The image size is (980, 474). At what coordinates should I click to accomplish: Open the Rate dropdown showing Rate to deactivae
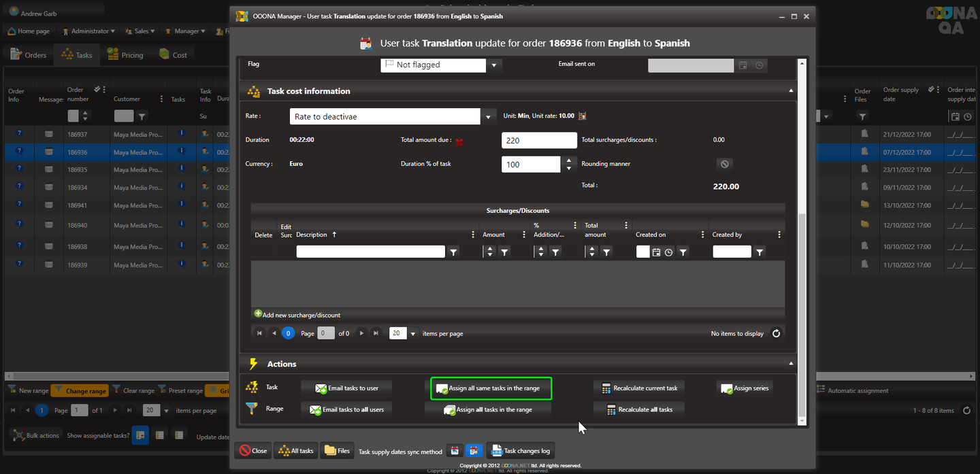point(488,117)
